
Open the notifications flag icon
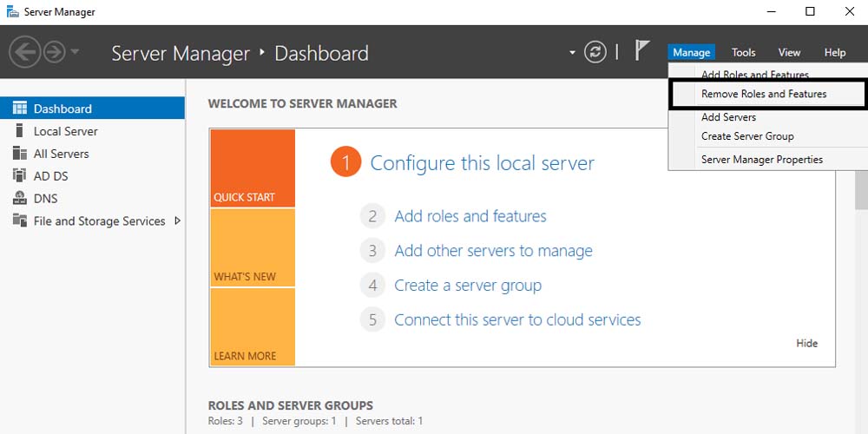coord(641,51)
